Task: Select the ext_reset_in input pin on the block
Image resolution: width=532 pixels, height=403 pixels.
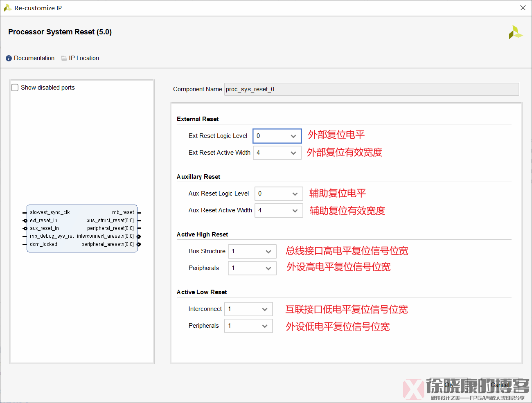Action: (43, 220)
